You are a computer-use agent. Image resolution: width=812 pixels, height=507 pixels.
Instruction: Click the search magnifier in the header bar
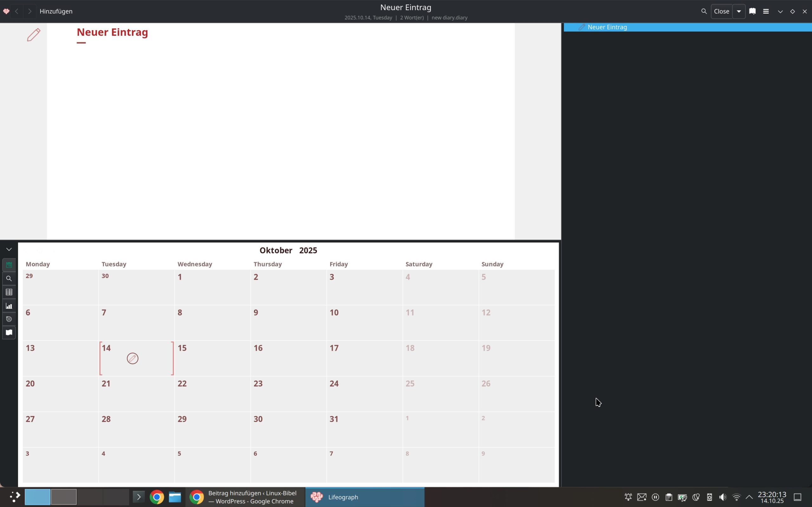coord(704,11)
